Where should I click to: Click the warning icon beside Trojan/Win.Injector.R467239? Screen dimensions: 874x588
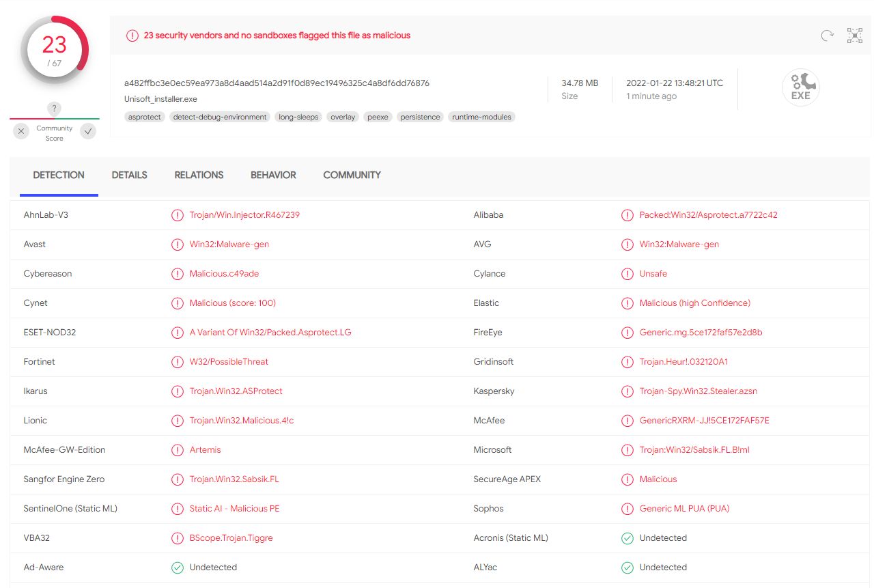click(x=178, y=215)
